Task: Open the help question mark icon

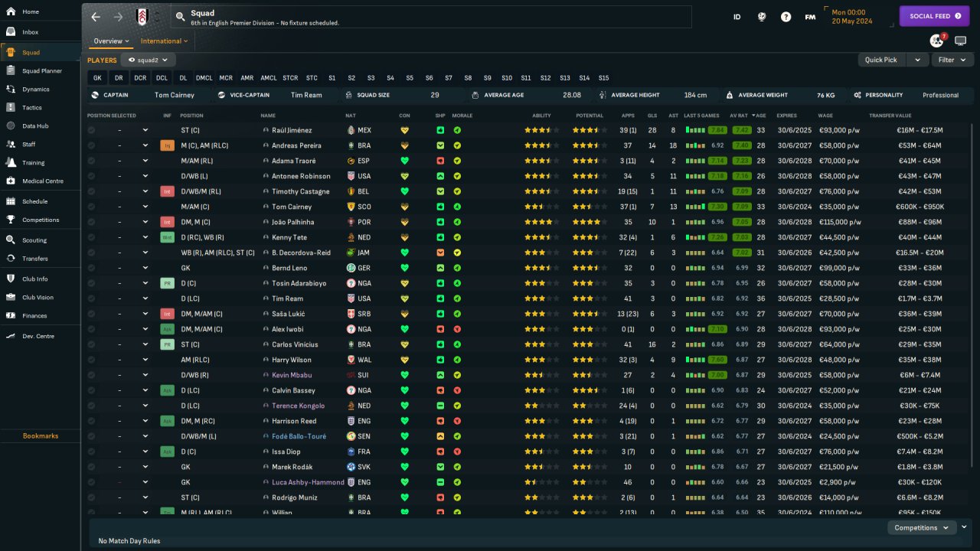Action: (x=786, y=16)
